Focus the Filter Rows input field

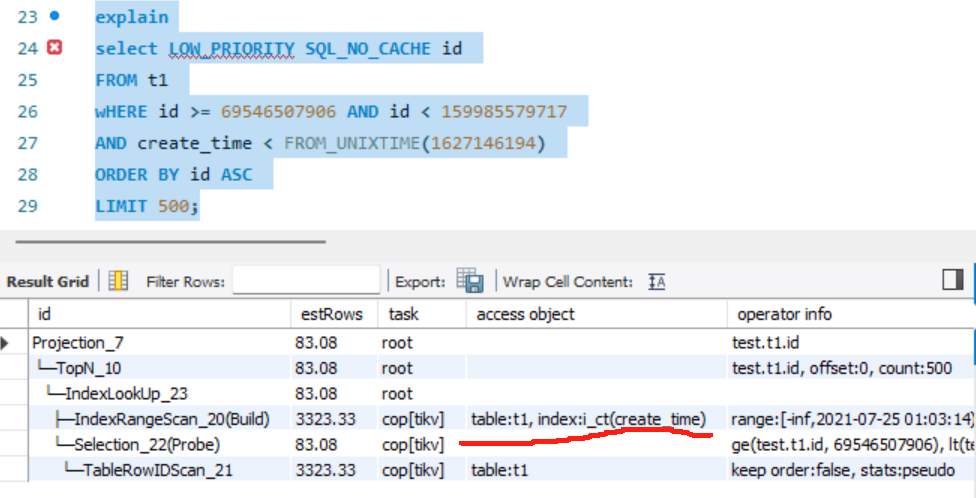tap(306, 281)
